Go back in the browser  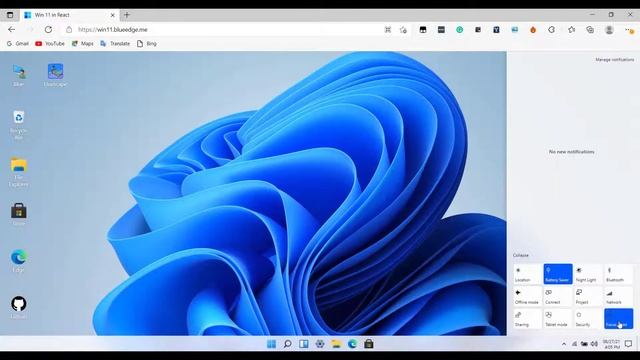click(11, 29)
